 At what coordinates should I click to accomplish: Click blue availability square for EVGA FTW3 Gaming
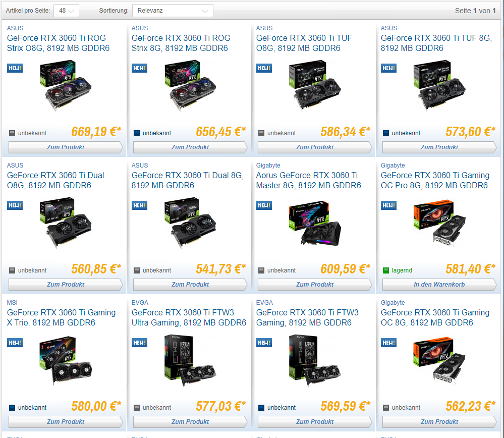(x=261, y=408)
